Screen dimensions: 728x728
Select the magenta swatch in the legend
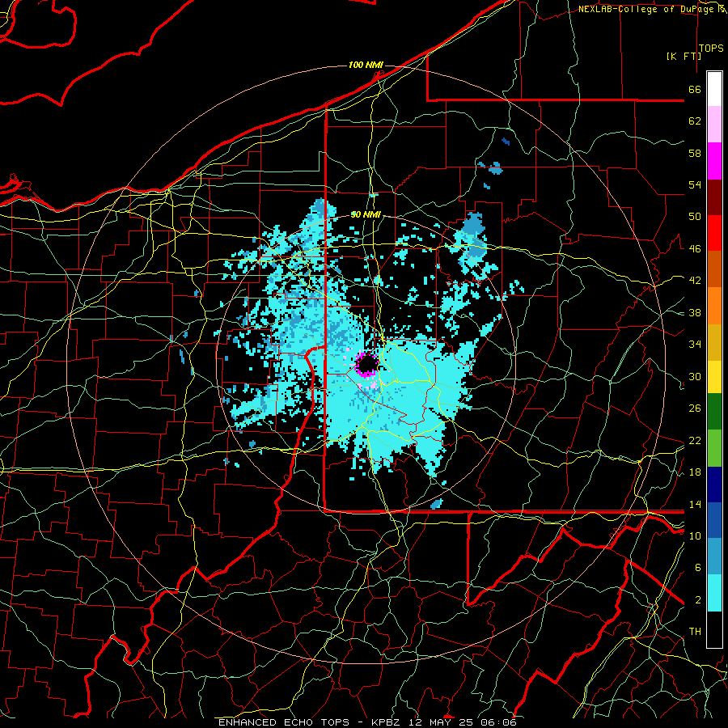714,161
